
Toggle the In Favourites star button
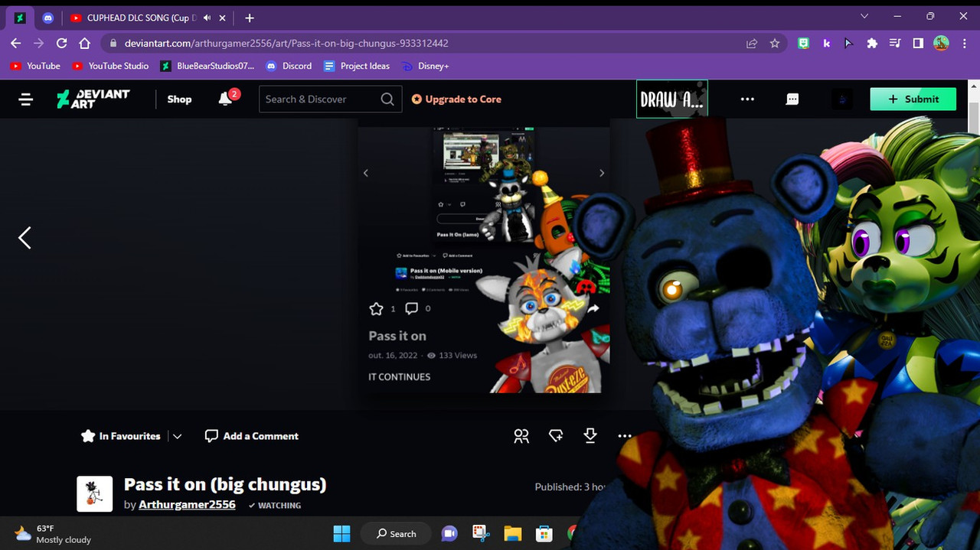pyautogui.click(x=121, y=436)
